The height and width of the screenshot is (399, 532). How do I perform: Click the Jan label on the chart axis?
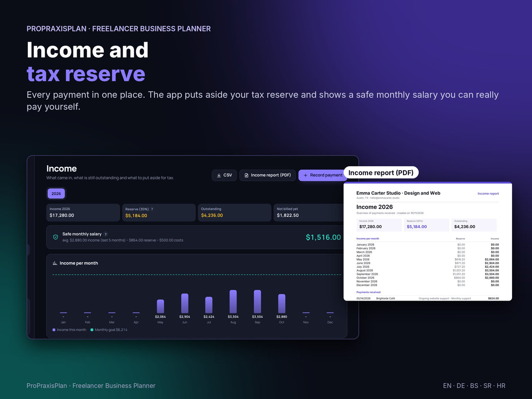pos(63,322)
